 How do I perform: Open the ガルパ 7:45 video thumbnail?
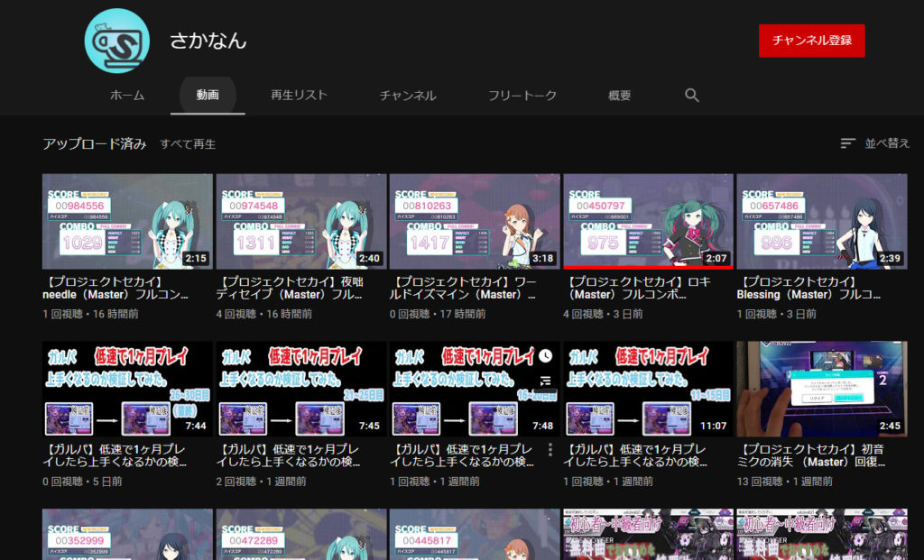point(301,389)
